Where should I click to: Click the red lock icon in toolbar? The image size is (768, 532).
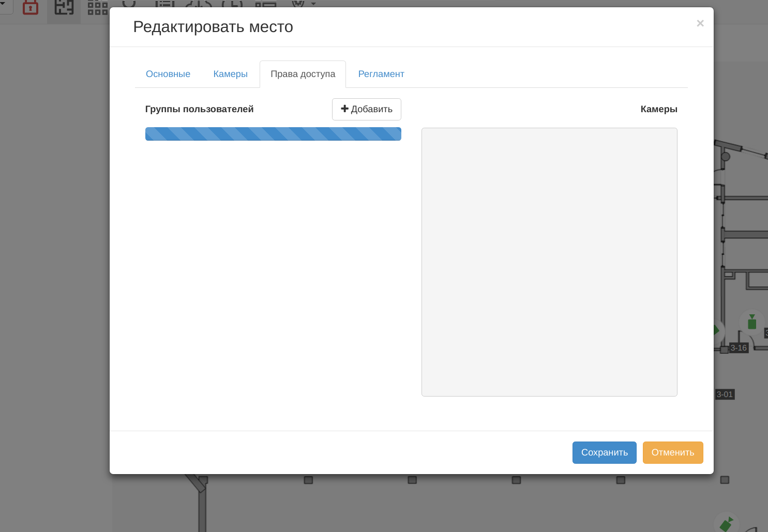(31, 7)
